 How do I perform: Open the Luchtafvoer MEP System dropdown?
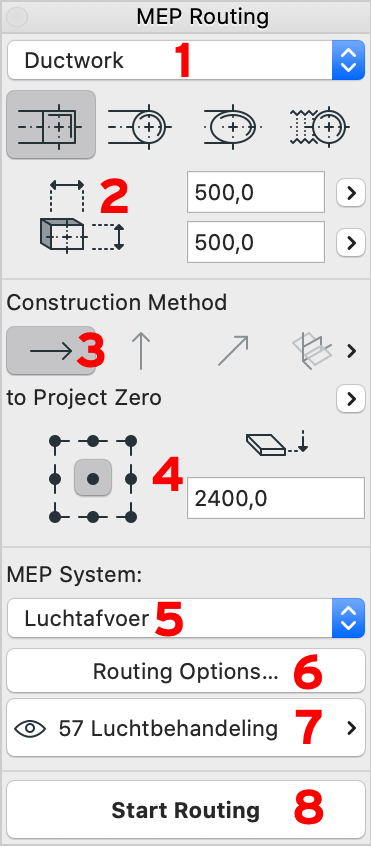coord(186,617)
